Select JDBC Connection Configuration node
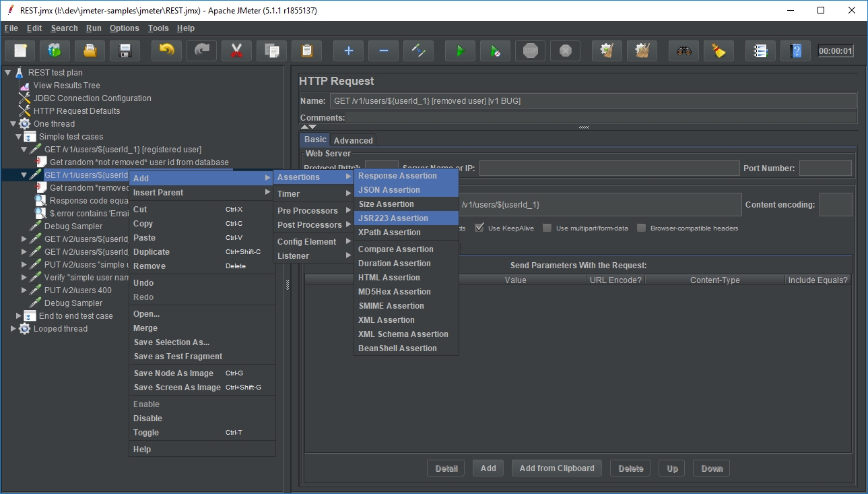Image resolution: width=868 pixels, height=494 pixels. 92,98
